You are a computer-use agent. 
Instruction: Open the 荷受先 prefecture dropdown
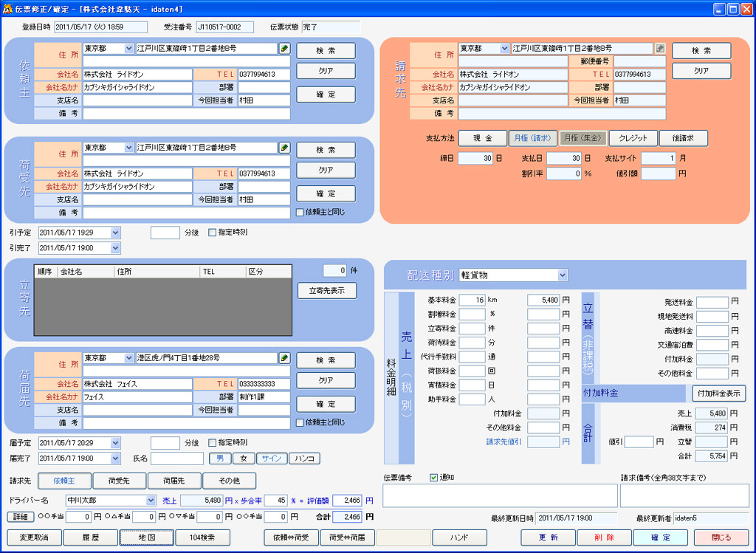pos(128,148)
